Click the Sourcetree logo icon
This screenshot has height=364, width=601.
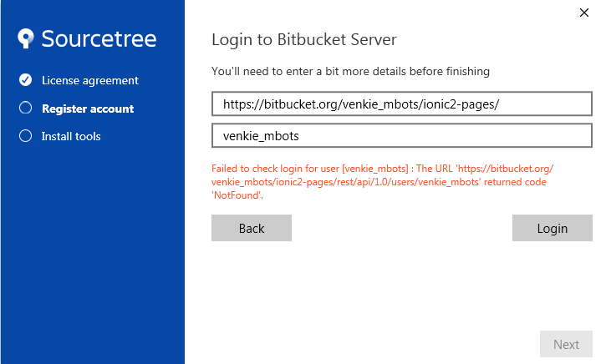pos(27,38)
